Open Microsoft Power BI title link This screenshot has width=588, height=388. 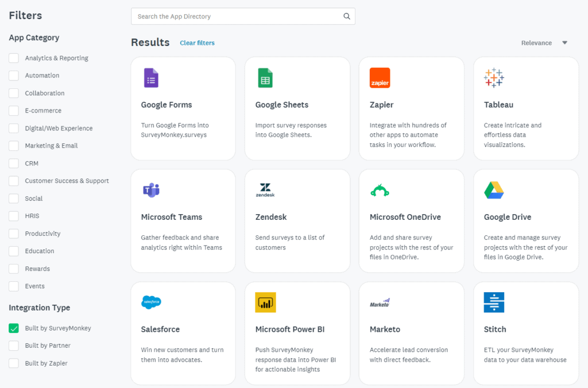[290, 329]
